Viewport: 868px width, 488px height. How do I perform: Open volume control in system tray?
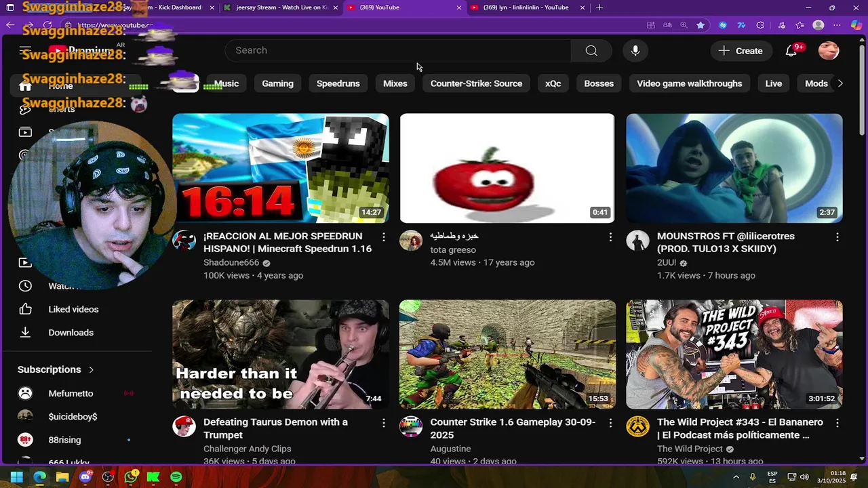tap(805, 477)
